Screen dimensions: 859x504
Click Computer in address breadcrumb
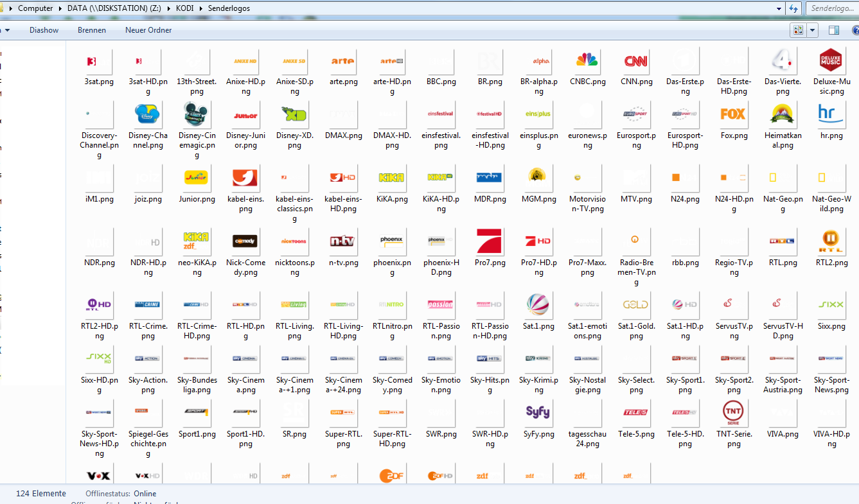click(35, 8)
